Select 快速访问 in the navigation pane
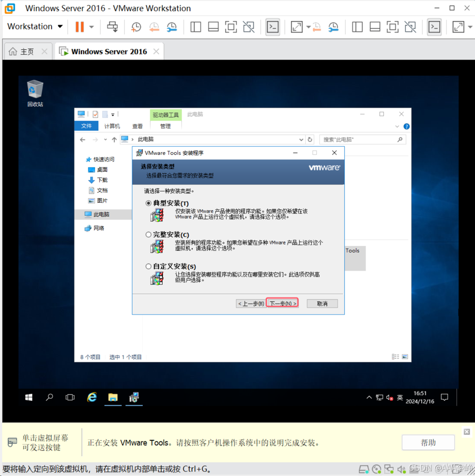This screenshot has width=475, height=476. (100, 159)
